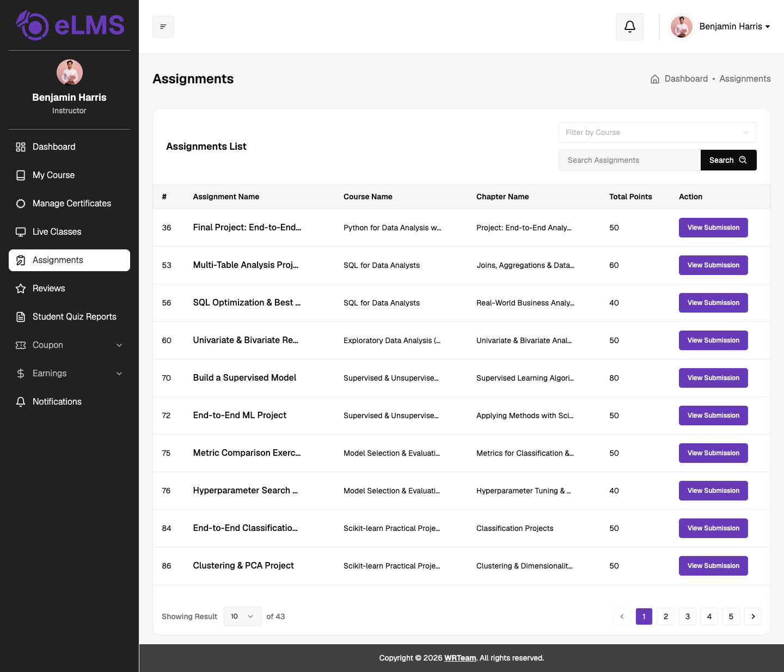Expand the Coupon submenu chevron
This screenshot has width=784, height=672.
[119, 345]
